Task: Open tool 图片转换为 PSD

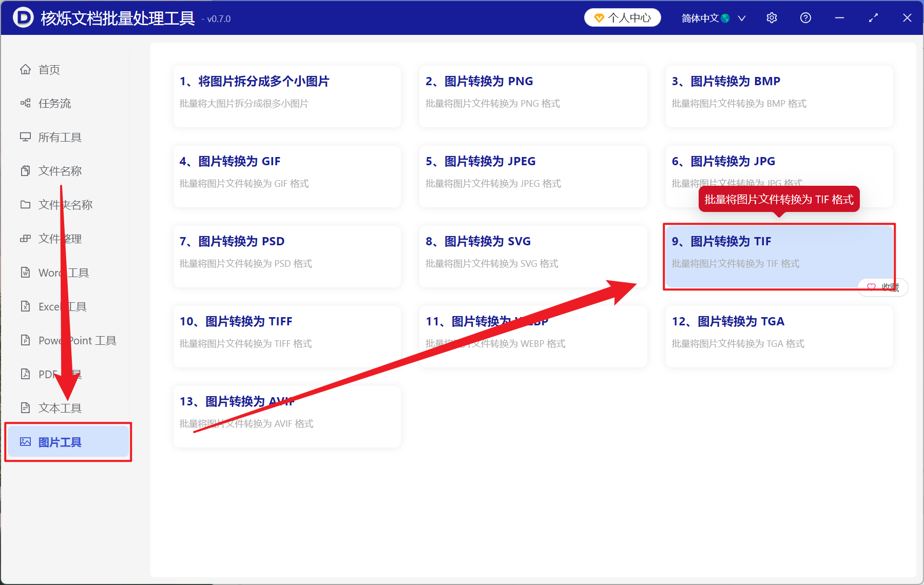Action: (287, 256)
